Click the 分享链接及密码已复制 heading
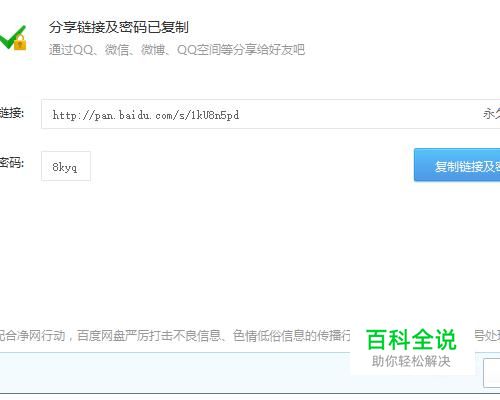This screenshot has width=500, height=400. (x=119, y=27)
